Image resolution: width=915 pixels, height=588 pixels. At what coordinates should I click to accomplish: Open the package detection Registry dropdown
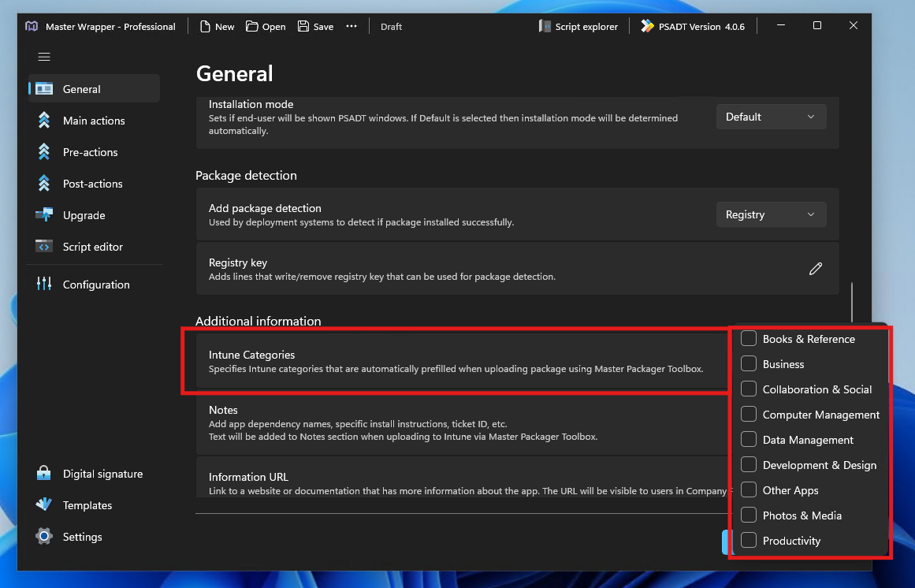click(x=771, y=214)
